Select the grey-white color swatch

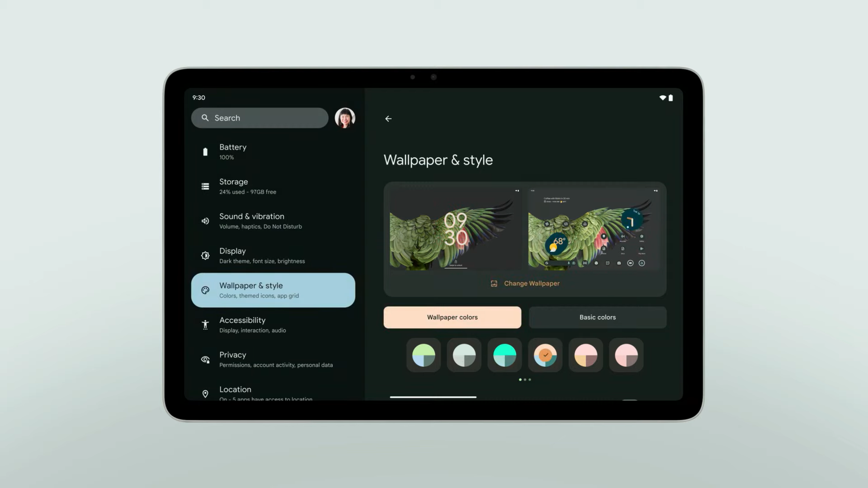coord(464,355)
